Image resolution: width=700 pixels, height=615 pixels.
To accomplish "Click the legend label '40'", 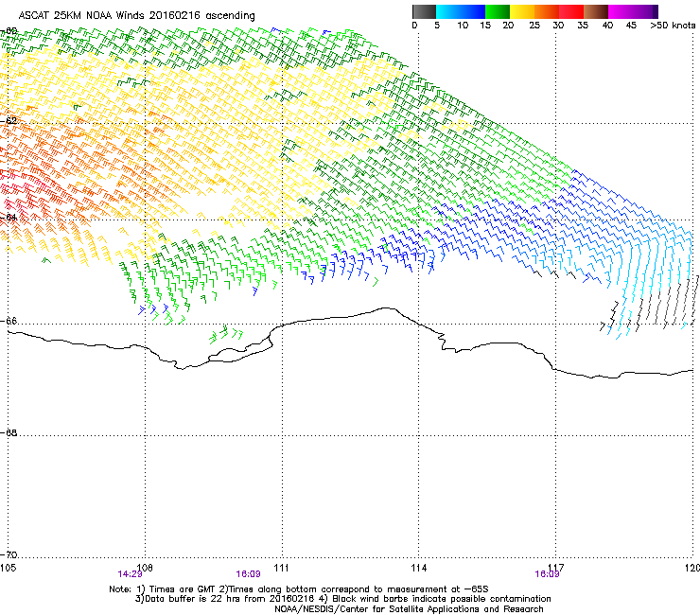I will 607,26.
